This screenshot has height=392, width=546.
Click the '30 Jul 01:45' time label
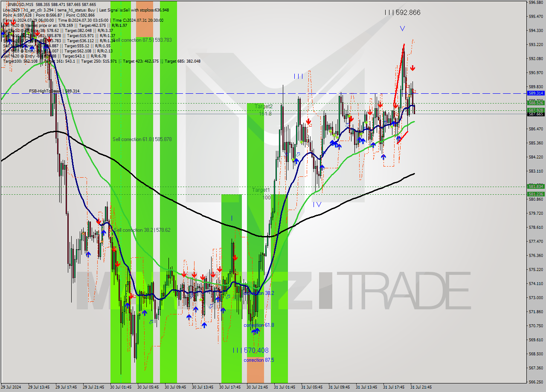coord(121,387)
